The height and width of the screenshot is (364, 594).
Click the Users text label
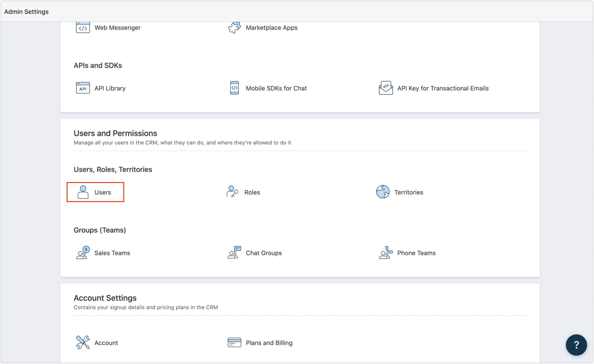pyautogui.click(x=103, y=192)
